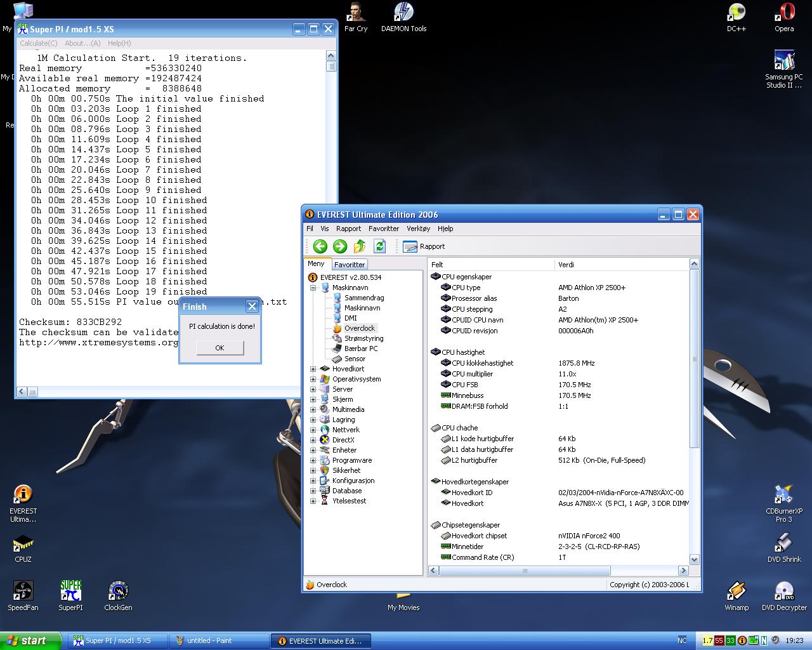Select Overclock tree item
Screen dimensions: 812x650
point(359,328)
